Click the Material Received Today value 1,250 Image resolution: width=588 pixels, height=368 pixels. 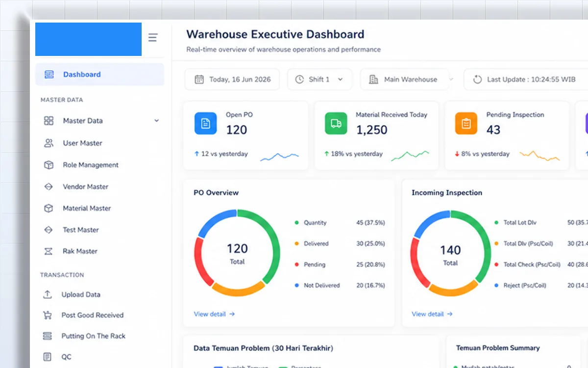tap(371, 130)
